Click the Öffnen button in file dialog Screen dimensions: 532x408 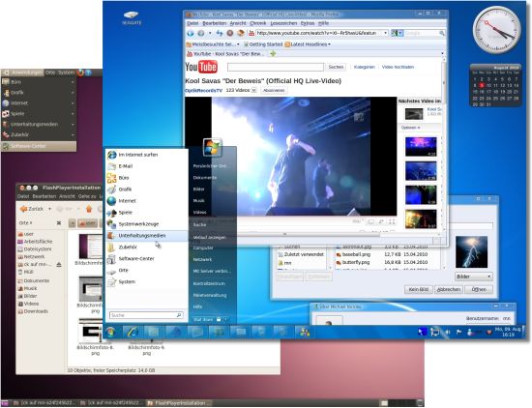click(x=479, y=289)
